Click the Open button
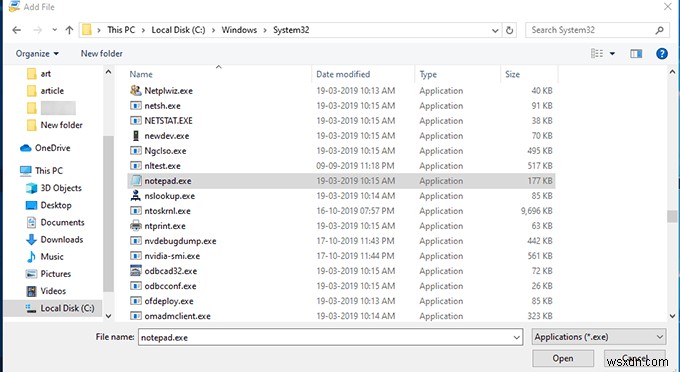 click(562, 359)
